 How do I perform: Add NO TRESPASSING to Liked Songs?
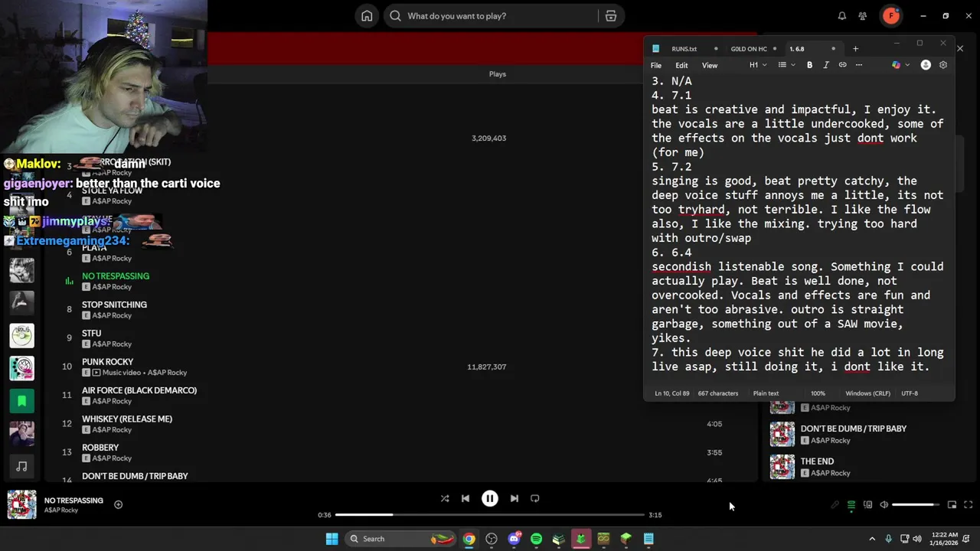pos(118,504)
